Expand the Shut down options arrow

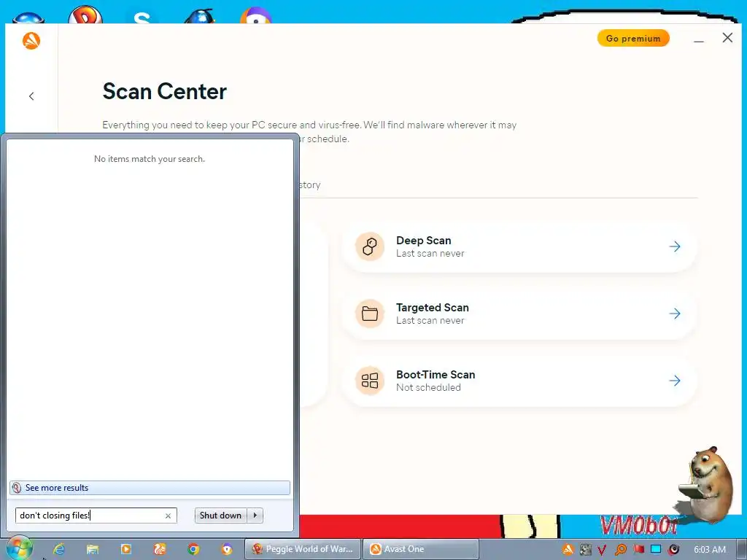(255, 516)
